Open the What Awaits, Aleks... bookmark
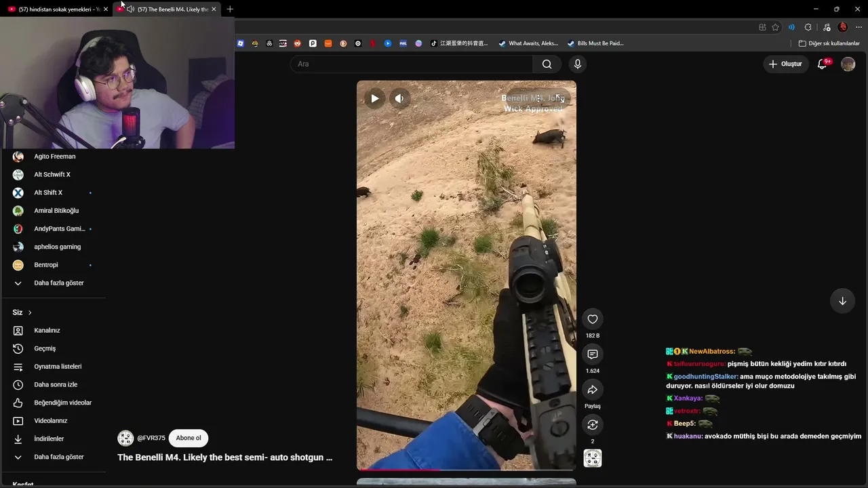868x488 pixels. [528, 43]
